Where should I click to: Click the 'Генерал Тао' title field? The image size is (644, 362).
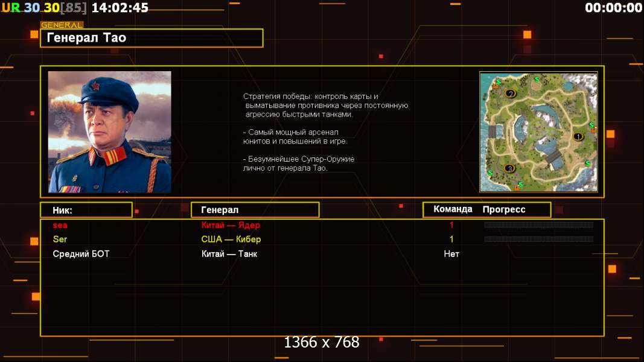pos(151,38)
